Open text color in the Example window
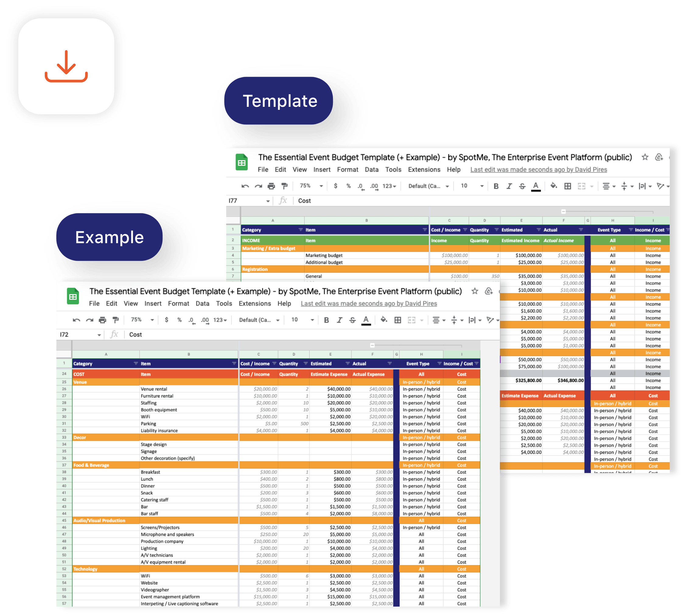685x616 pixels. [x=366, y=320]
